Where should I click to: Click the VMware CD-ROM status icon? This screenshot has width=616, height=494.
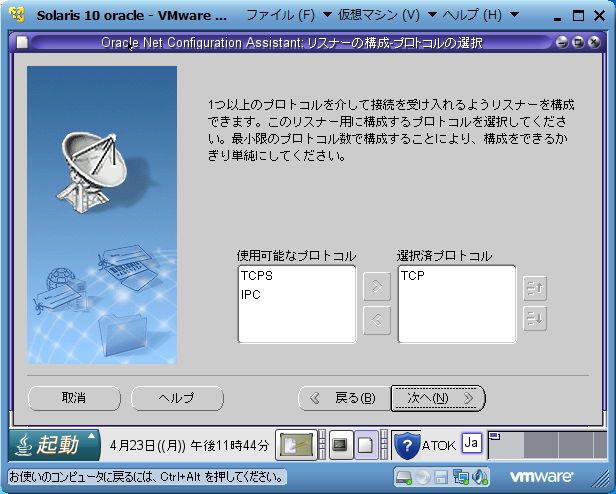coord(423,477)
